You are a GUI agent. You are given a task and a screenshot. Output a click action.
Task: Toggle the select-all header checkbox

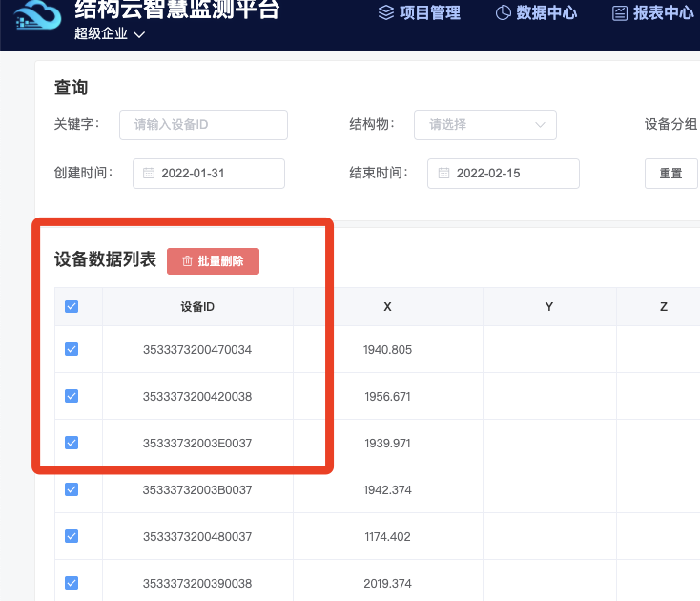[72, 306]
